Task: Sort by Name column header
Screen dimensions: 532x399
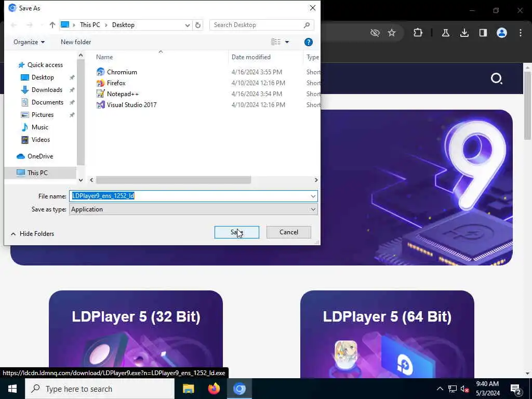Action: pos(104,57)
